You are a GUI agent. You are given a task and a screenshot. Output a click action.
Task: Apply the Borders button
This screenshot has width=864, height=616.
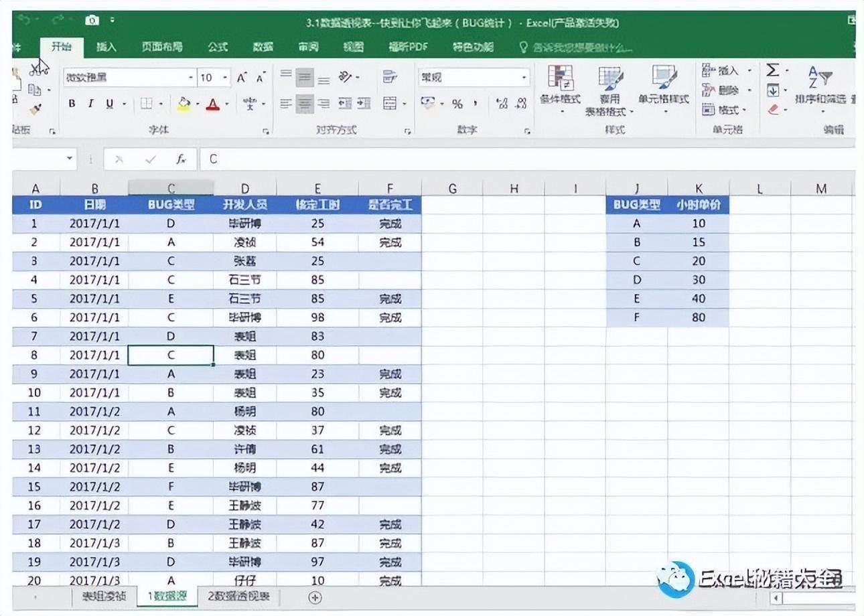(147, 104)
